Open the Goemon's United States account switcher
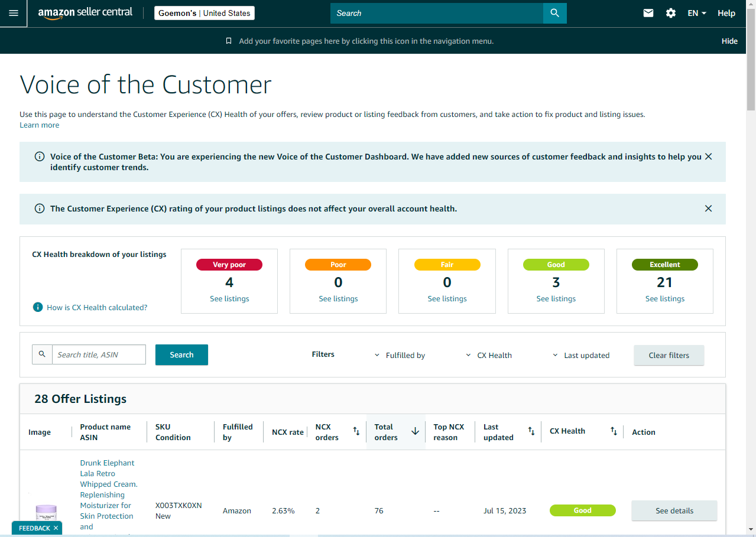This screenshot has height=537, width=756. 205,13
